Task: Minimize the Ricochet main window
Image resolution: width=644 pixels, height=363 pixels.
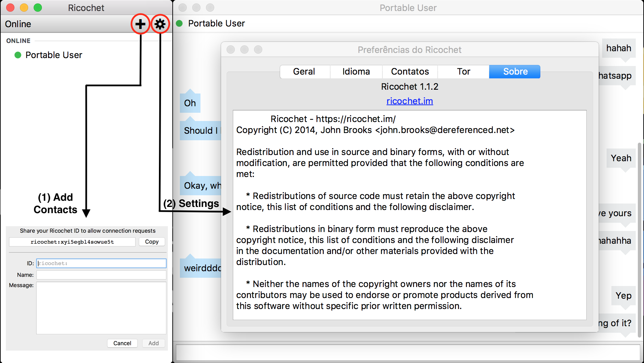Action: 24,8
